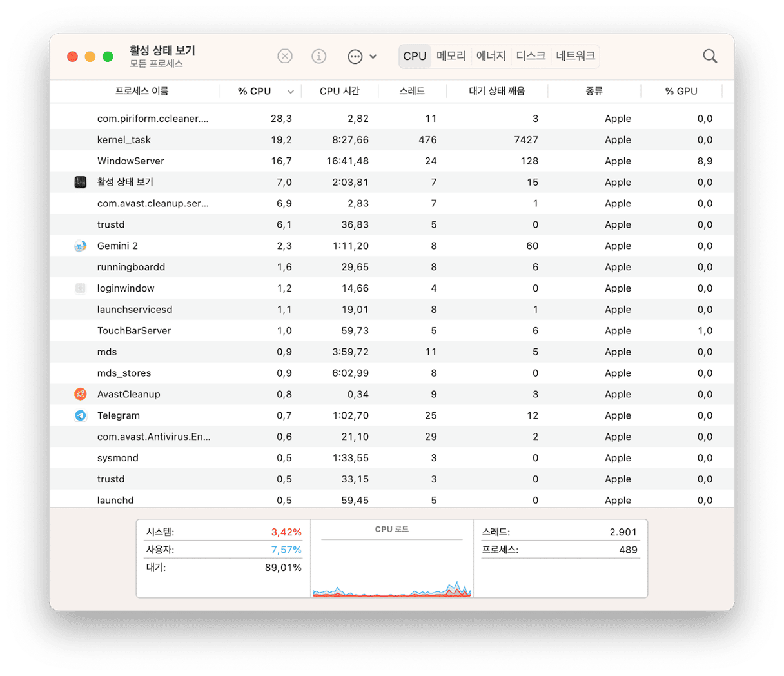Screen dimensions: 784x676
Task: Switch to the CPU tab
Action: [415, 56]
